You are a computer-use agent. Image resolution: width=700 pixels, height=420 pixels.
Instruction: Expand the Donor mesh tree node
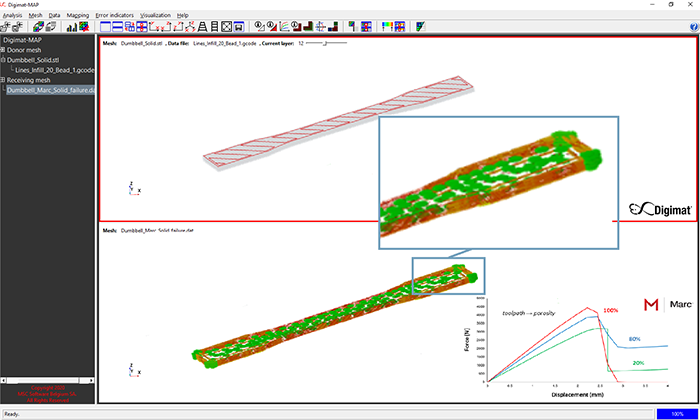[4, 49]
